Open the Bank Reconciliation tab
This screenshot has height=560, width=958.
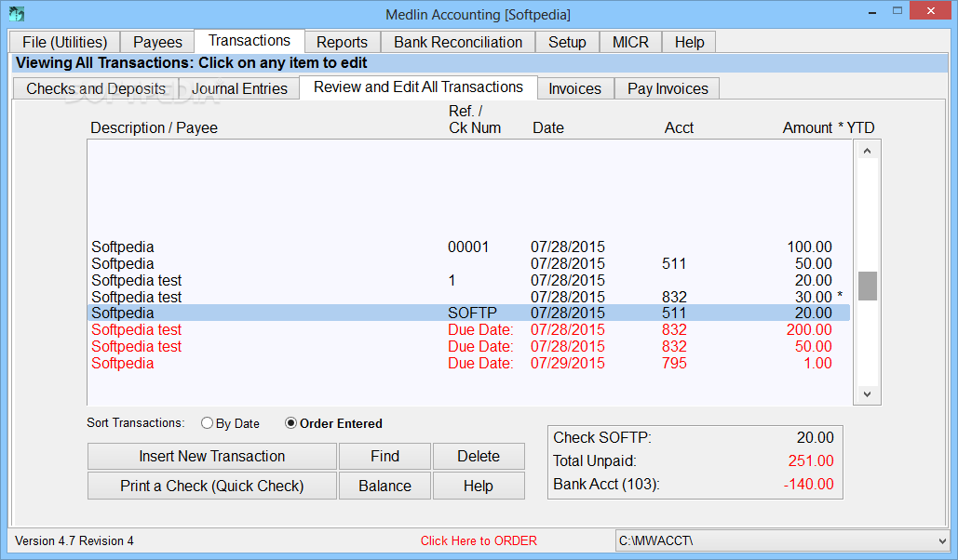(458, 42)
